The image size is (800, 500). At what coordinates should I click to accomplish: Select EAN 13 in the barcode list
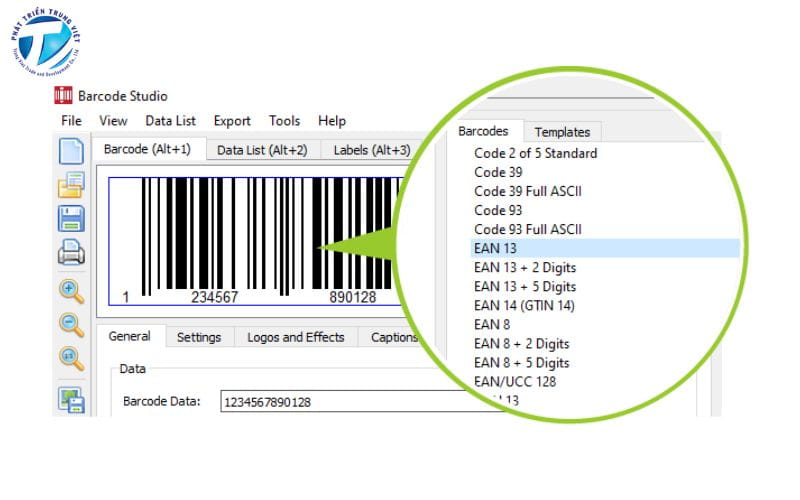pos(495,248)
